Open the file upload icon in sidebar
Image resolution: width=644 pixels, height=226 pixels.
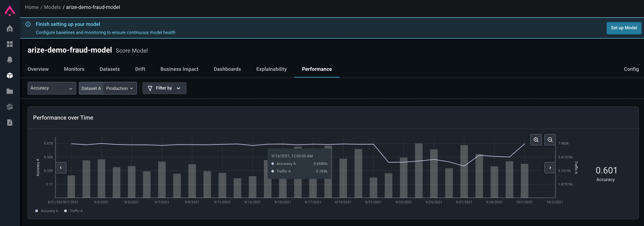[x=10, y=123]
